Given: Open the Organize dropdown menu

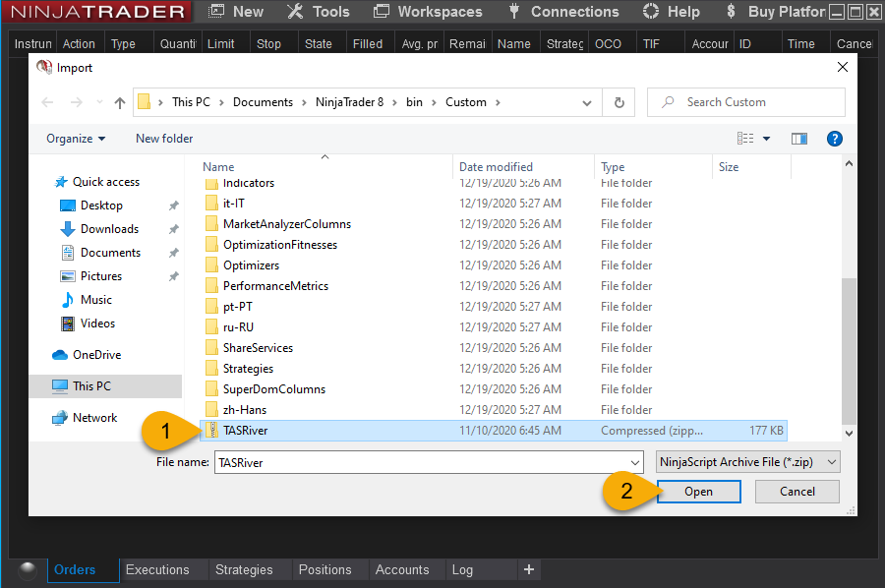Looking at the screenshot, I should click(x=76, y=139).
